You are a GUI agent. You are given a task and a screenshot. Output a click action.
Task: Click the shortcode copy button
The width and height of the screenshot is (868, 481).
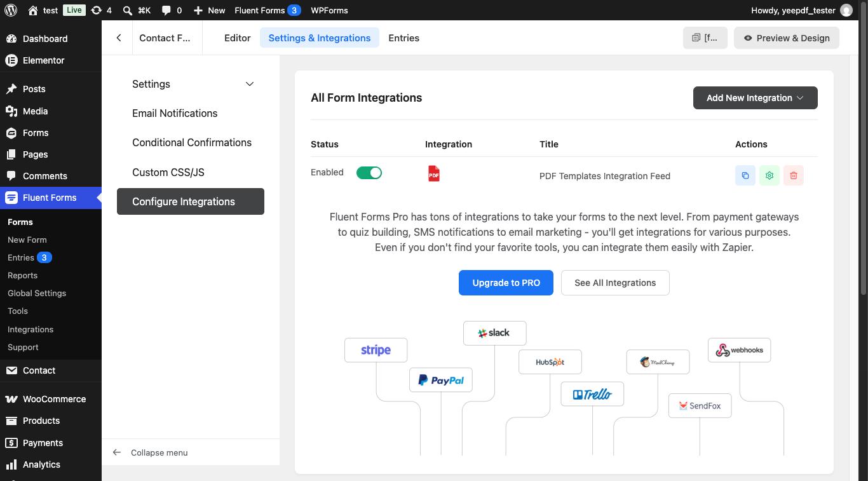705,38
